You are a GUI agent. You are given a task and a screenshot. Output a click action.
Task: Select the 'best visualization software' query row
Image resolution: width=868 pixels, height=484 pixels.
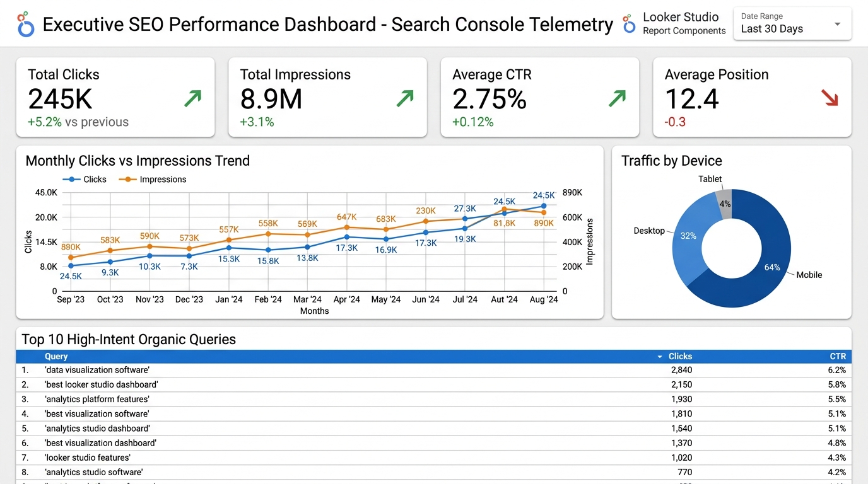pos(433,414)
